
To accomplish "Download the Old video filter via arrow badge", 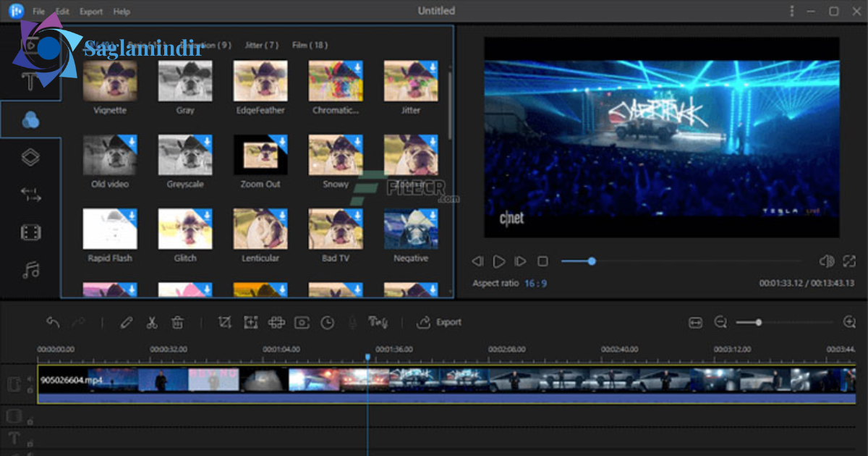I will tap(131, 141).
